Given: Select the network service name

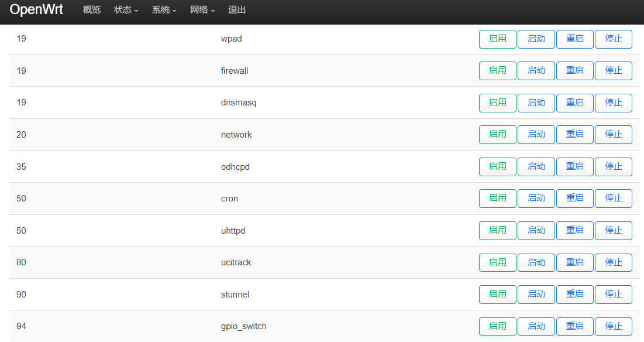Looking at the screenshot, I should pyautogui.click(x=236, y=135).
